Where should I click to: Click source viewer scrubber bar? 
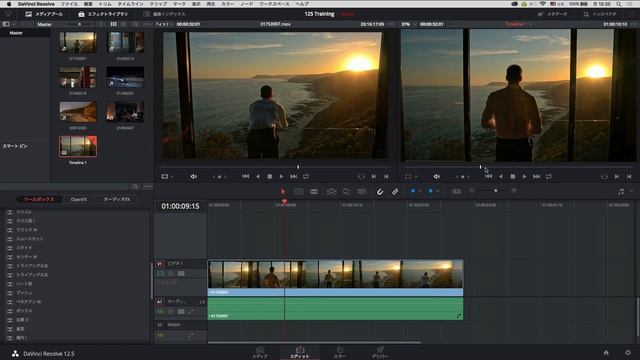point(276,167)
